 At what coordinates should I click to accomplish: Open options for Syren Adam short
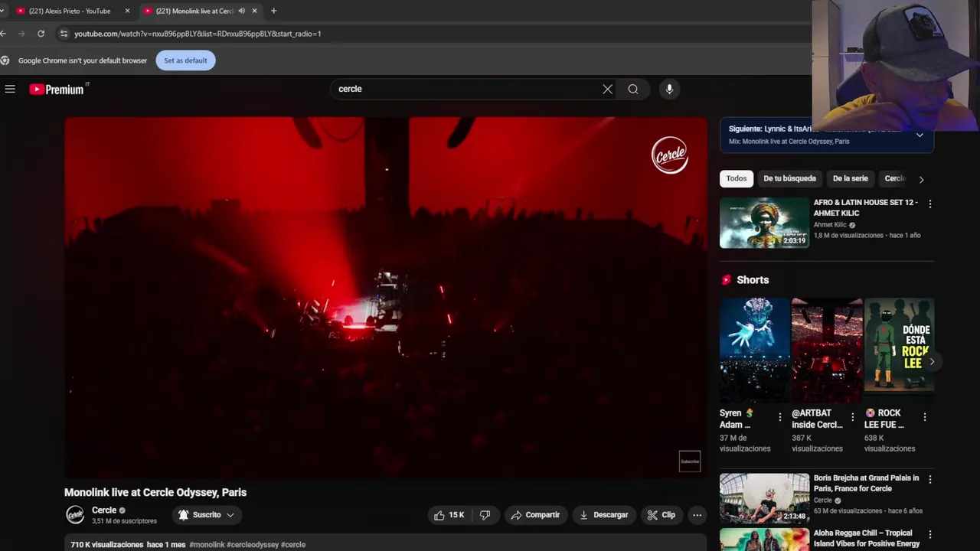(780, 417)
